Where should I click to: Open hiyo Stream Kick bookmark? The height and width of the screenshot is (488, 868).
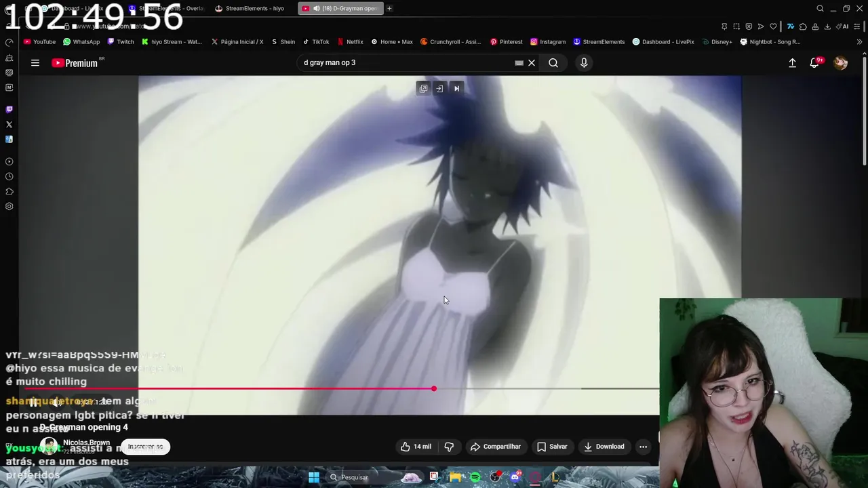point(172,41)
